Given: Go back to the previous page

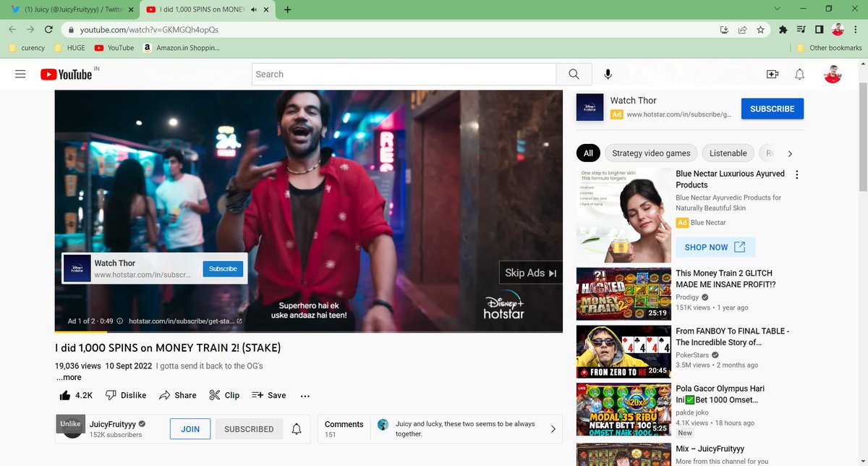Looking at the screenshot, I should (12, 30).
